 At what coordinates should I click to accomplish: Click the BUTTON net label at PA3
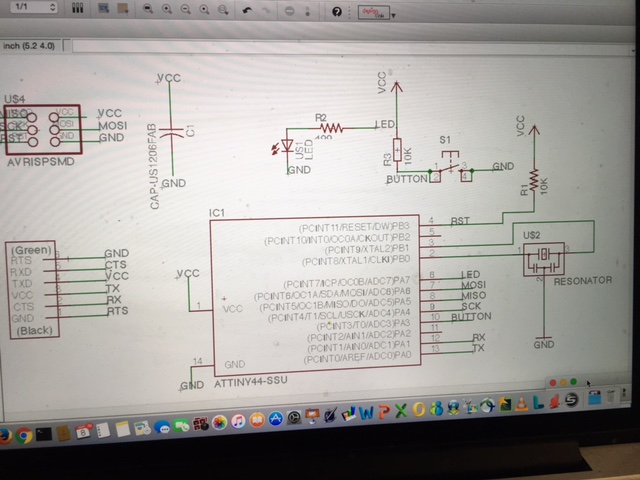[x=471, y=317]
